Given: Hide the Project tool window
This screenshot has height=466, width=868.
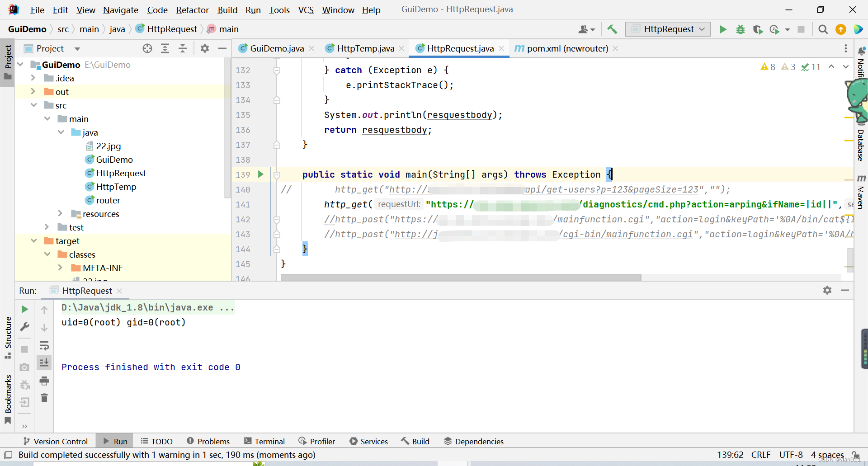Looking at the screenshot, I should pyautogui.click(x=222, y=48).
